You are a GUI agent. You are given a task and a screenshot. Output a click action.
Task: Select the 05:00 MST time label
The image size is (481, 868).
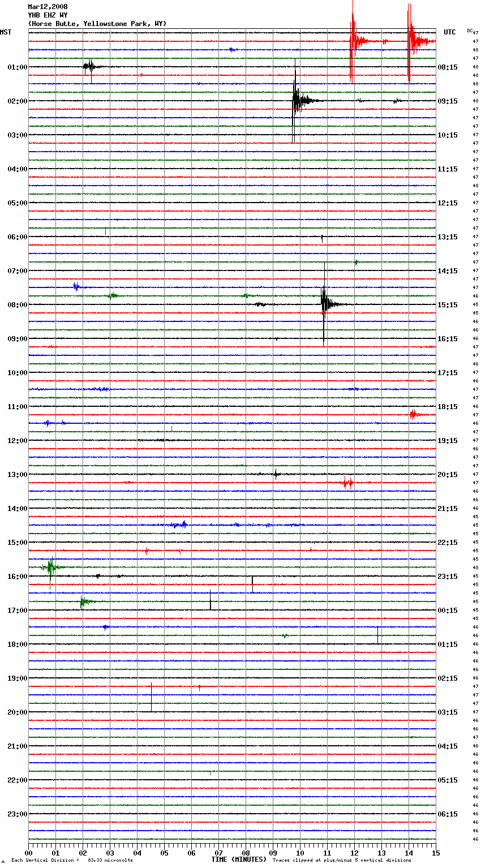click(18, 203)
